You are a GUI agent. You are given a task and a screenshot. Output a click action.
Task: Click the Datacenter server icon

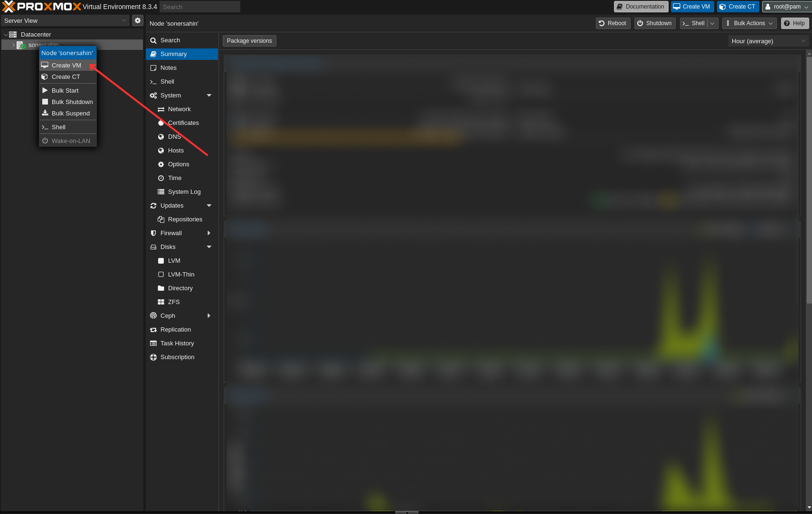pyautogui.click(x=13, y=34)
